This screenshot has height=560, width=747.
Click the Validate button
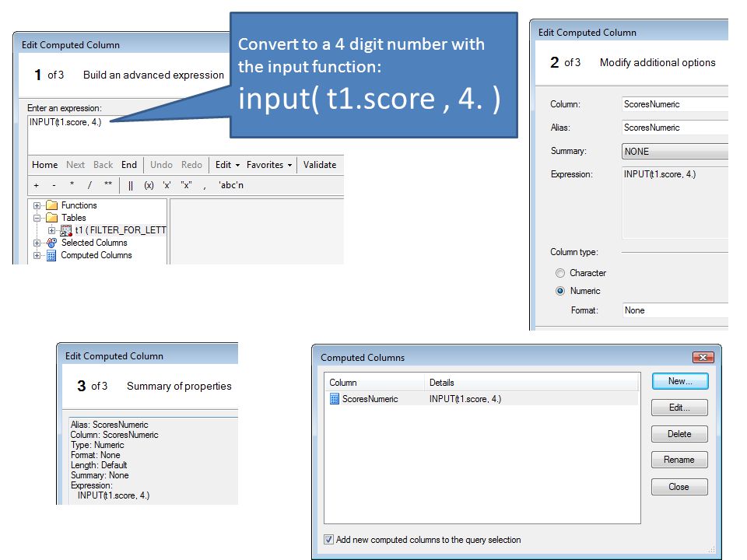tap(320, 165)
